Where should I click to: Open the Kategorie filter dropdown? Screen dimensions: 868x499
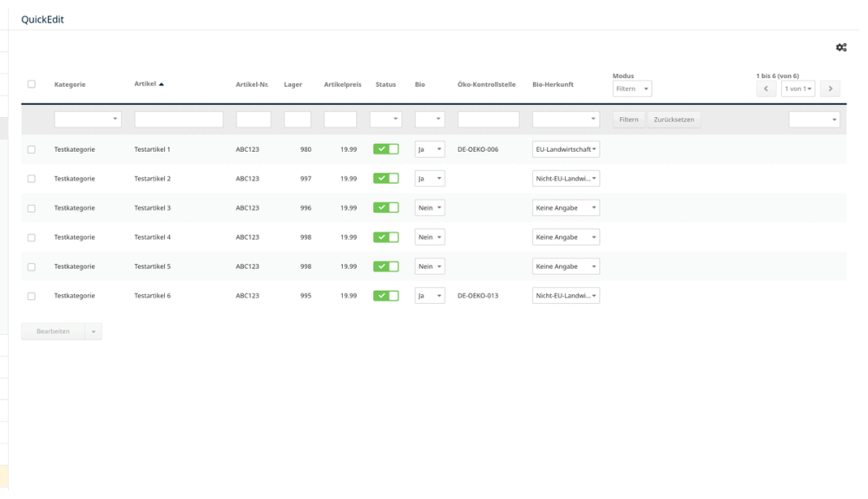(x=88, y=119)
